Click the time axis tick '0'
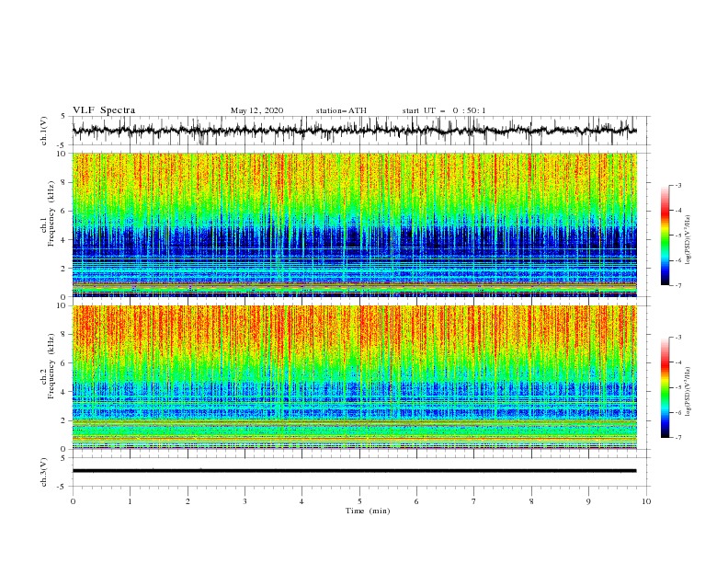 [x=73, y=501]
